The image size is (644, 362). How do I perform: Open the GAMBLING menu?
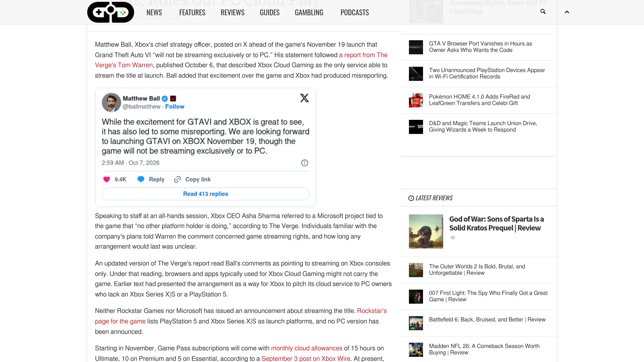click(x=309, y=12)
